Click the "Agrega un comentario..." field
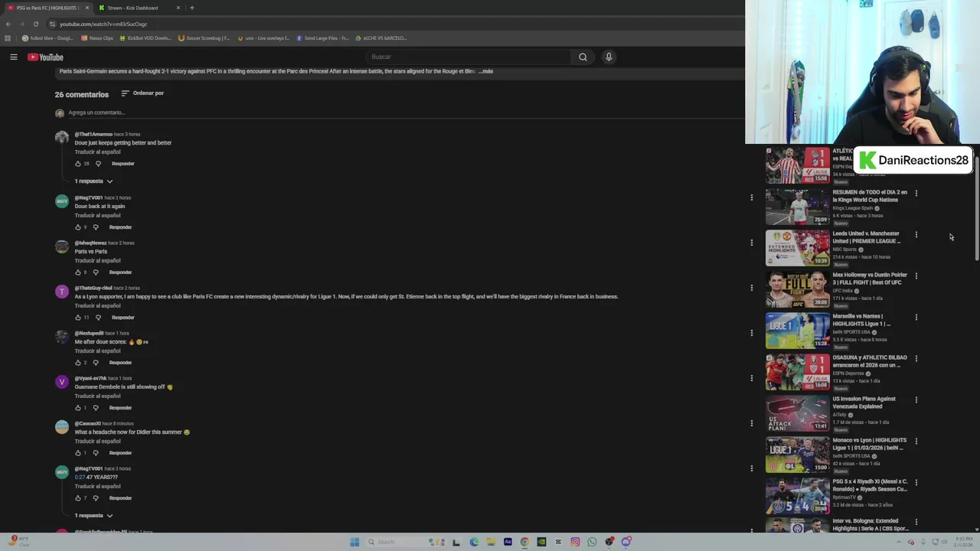 click(406, 113)
